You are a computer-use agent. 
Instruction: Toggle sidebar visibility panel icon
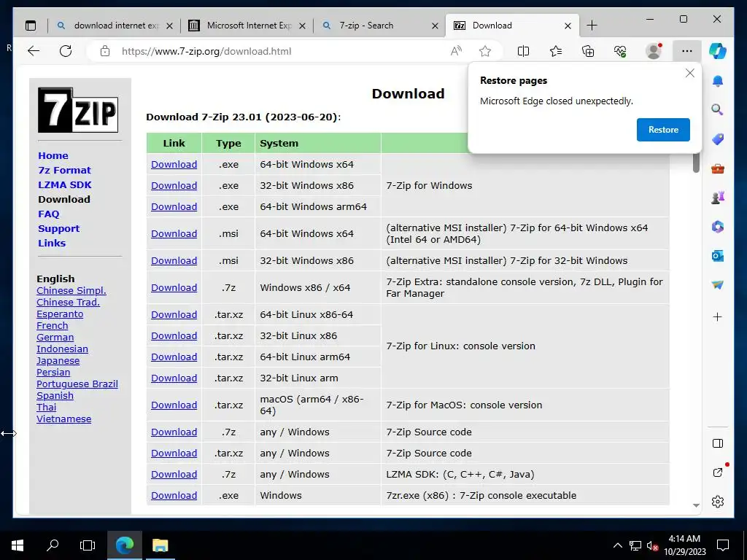pos(718,443)
